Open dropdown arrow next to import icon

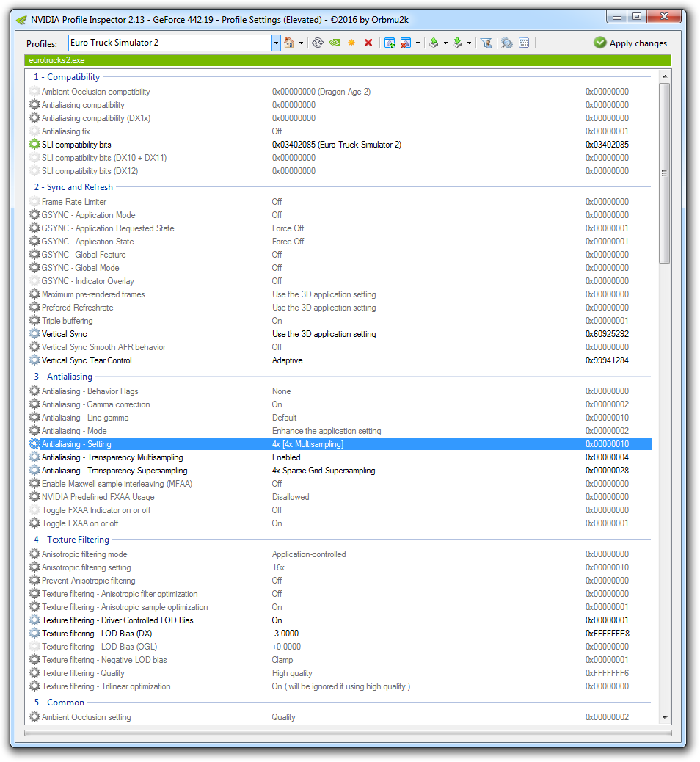[469, 43]
